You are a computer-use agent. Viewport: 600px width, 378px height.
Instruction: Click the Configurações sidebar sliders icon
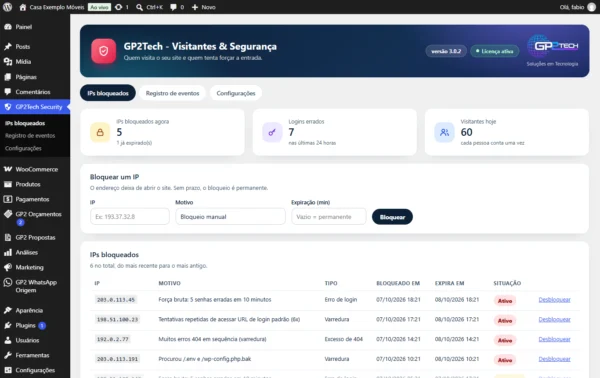coord(8,370)
